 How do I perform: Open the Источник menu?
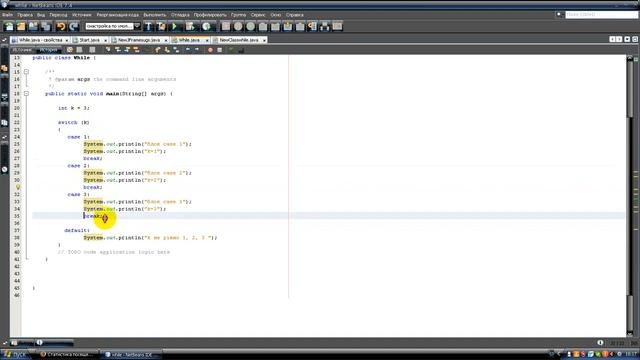coord(82,15)
